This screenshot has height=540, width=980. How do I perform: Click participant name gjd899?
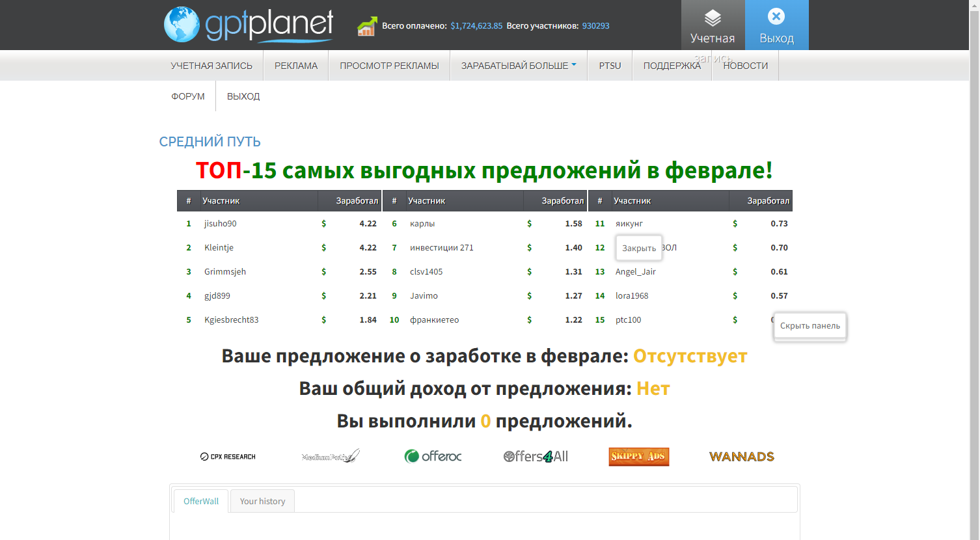tap(217, 295)
